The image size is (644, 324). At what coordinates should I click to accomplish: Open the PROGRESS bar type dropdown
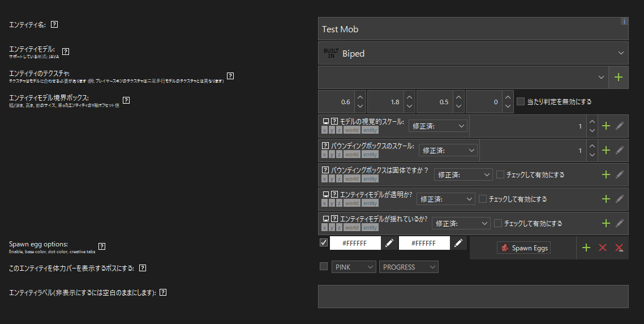click(x=409, y=267)
